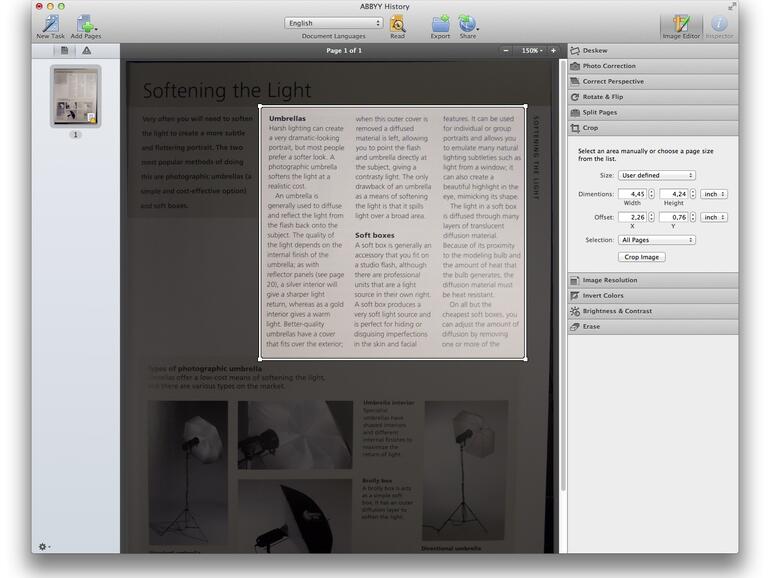
Task: Expand the Brightness & Contrast section
Action: (653, 311)
